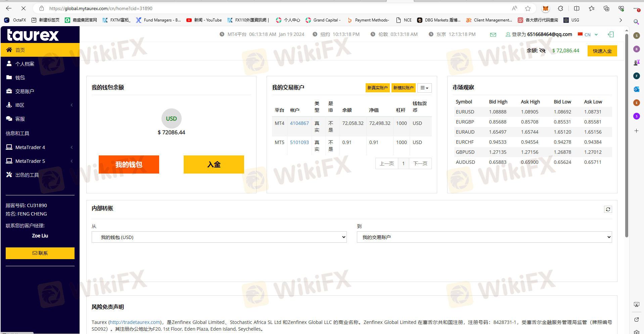Add sidebar app with plus icon
The width and height of the screenshot is (644, 334).
coord(636,131)
